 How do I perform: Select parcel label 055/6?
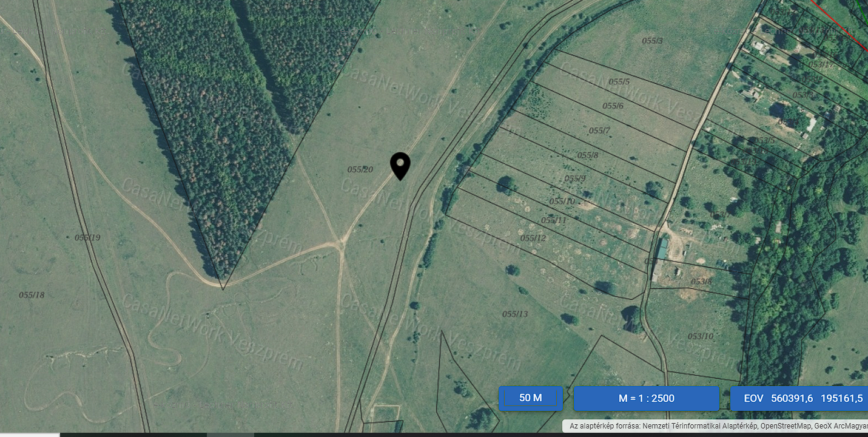click(x=613, y=106)
